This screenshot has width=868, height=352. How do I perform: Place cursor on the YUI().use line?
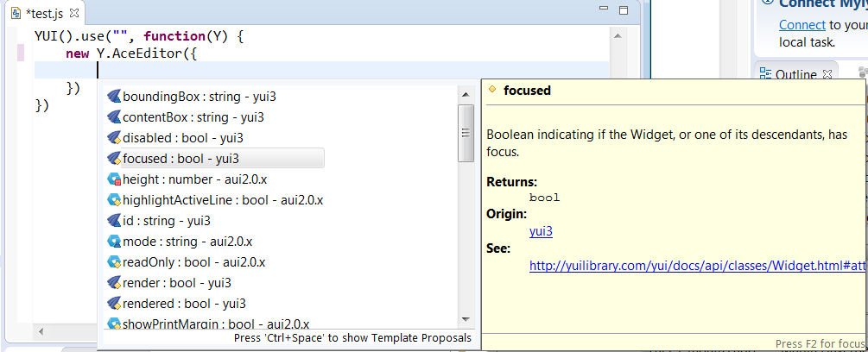pos(139,36)
